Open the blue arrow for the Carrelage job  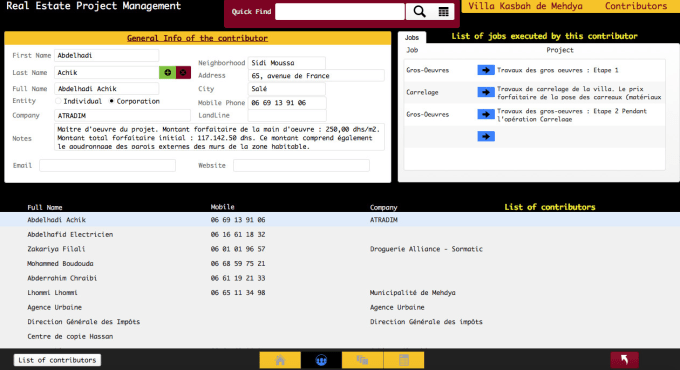pos(486,92)
